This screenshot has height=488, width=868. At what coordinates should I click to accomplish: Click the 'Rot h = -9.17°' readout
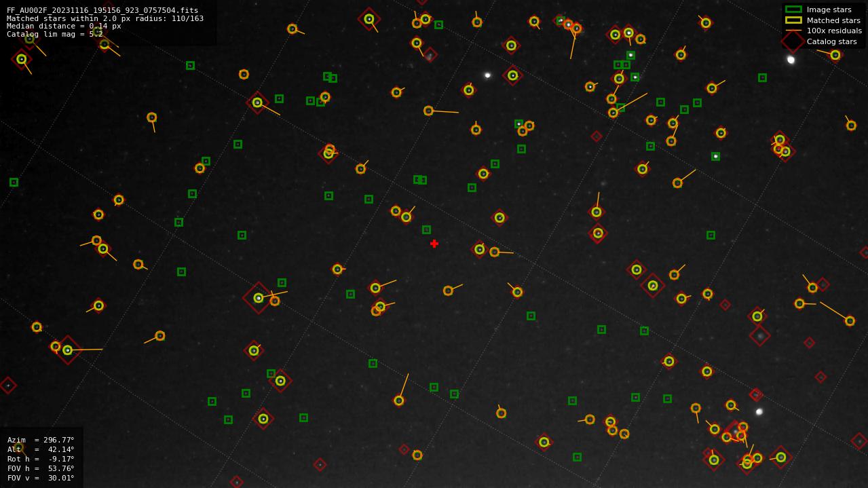click(41, 459)
